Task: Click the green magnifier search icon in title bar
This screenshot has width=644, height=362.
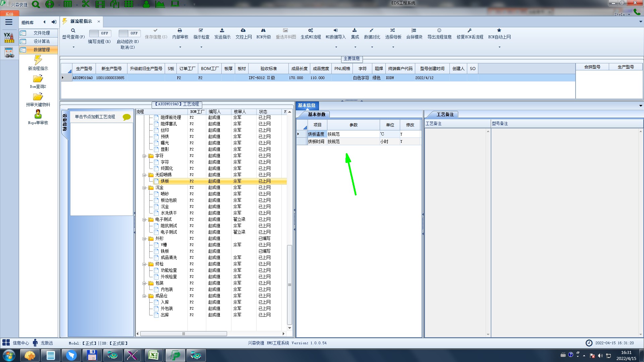Action: click(x=36, y=4)
